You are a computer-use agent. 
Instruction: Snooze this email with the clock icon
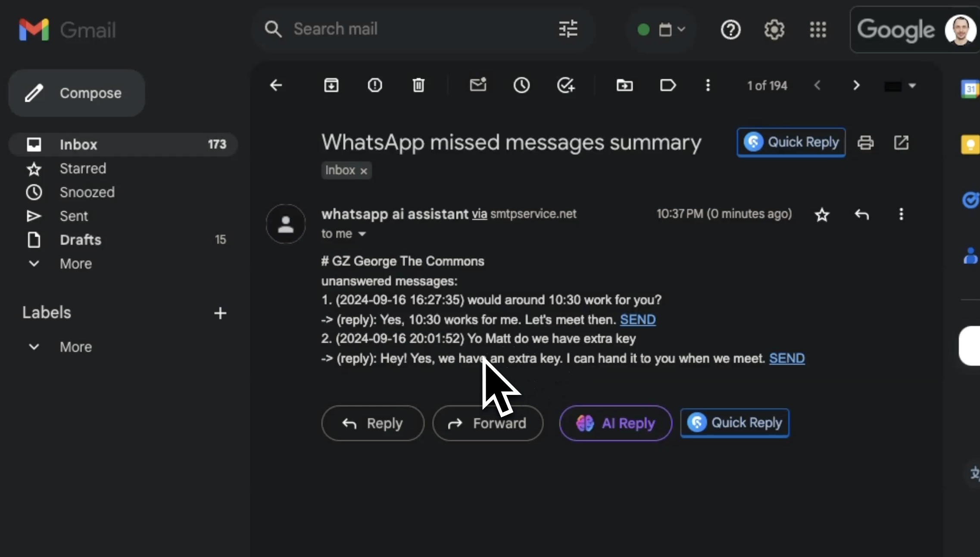(521, 85)
